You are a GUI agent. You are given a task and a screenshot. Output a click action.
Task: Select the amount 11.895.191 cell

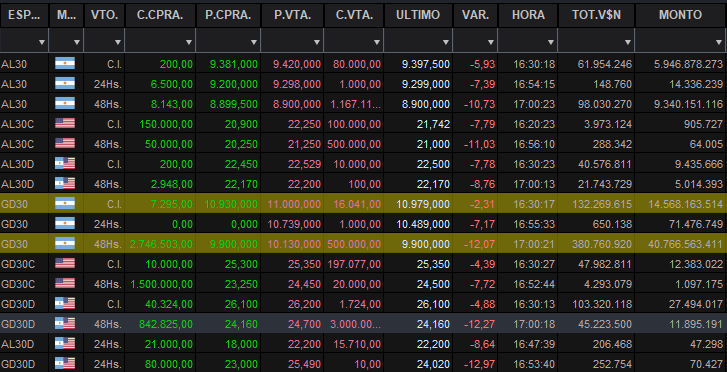click(x=681, y=323)
